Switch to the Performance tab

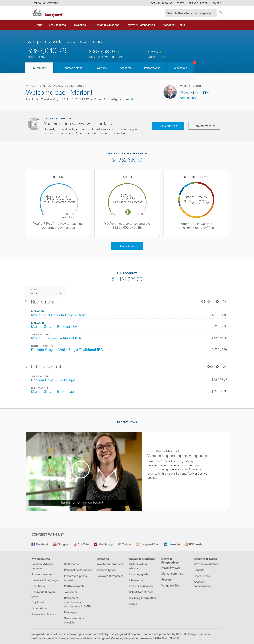click(152, 68)
